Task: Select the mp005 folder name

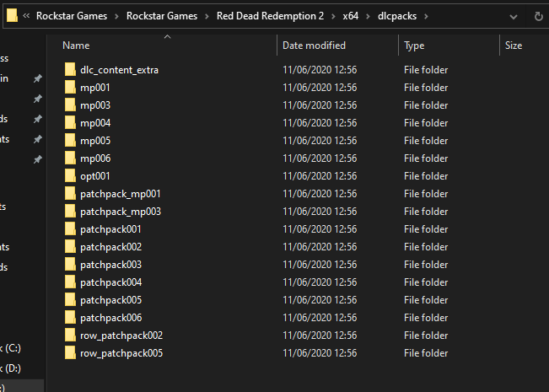Action: click(x=95, y=141)
